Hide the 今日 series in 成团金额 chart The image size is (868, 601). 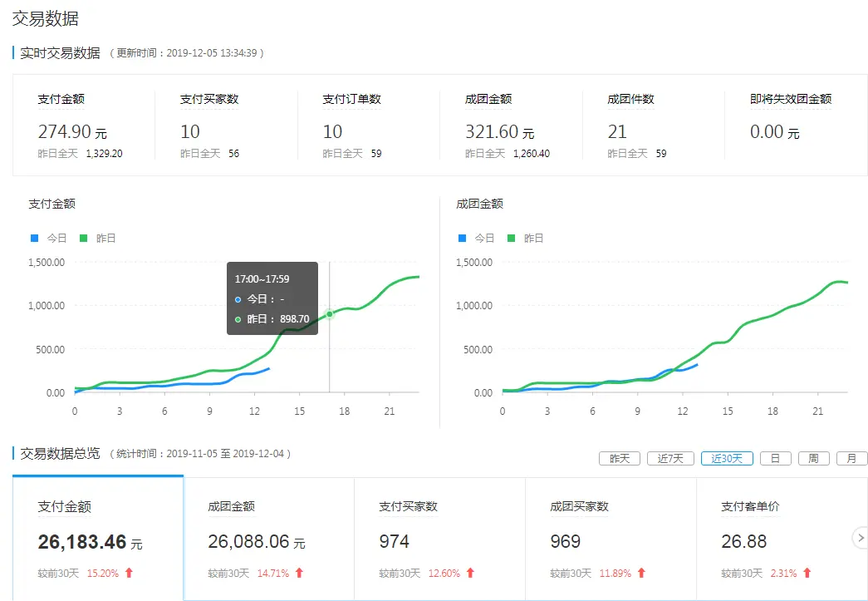tap(476, 238)
